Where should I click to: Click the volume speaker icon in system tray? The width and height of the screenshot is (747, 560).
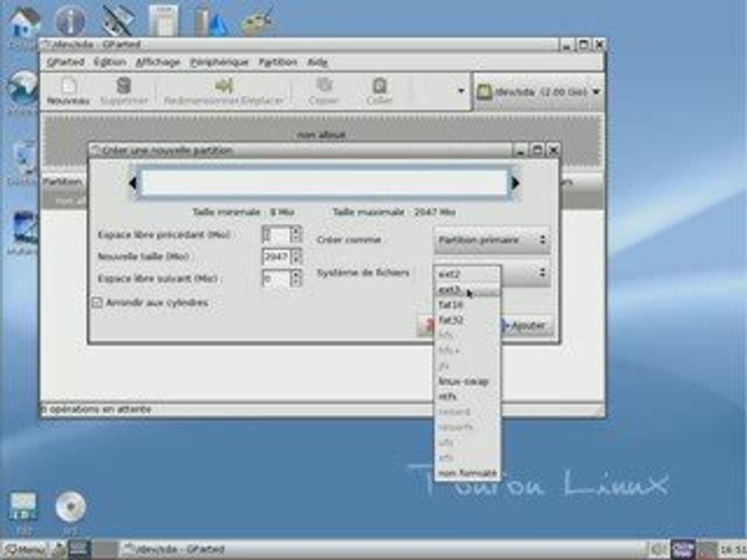click(x=658, y=550)
